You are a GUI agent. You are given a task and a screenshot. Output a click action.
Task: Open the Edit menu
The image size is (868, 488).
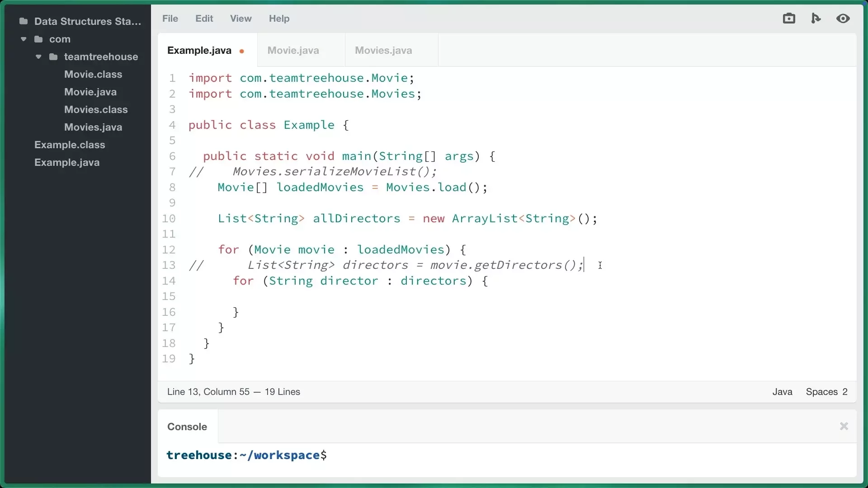click(204, 19)
